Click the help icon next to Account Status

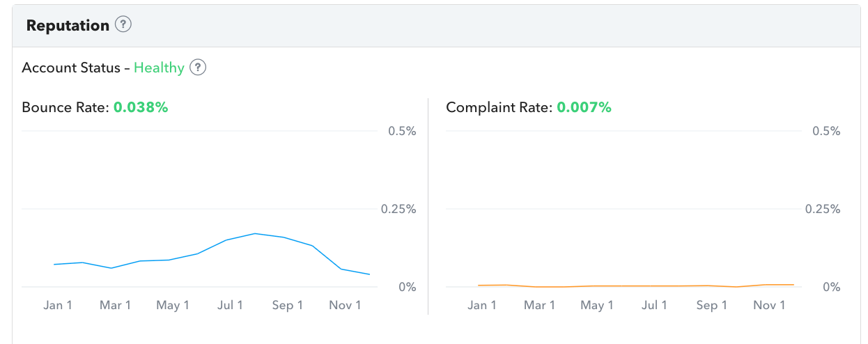tap(199, 68)
